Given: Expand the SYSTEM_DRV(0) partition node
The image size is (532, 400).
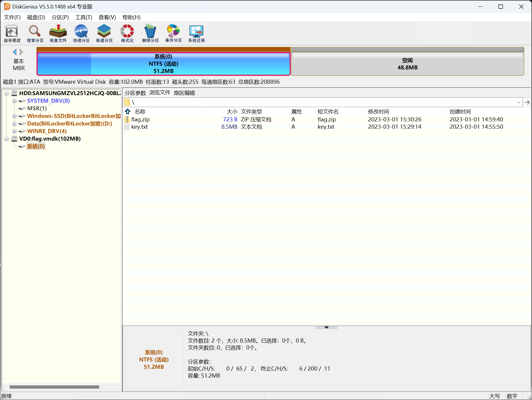Looking at the screenshot, I should point(14,101).
